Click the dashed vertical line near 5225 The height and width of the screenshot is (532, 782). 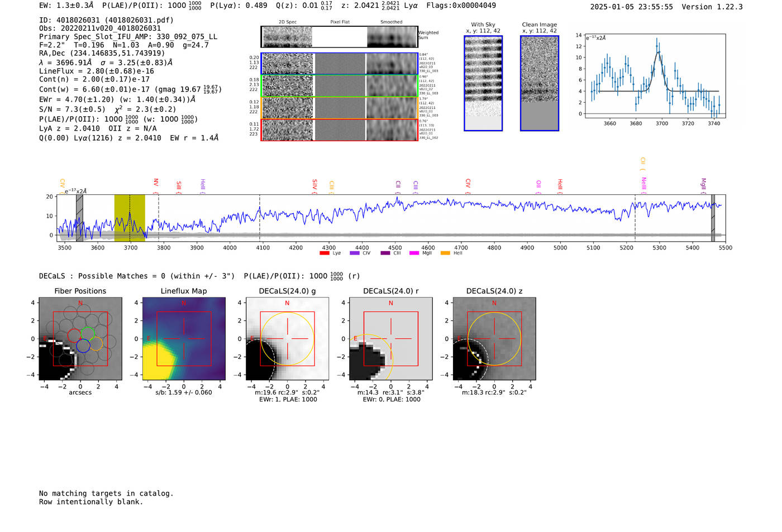(x=635, y=218)
